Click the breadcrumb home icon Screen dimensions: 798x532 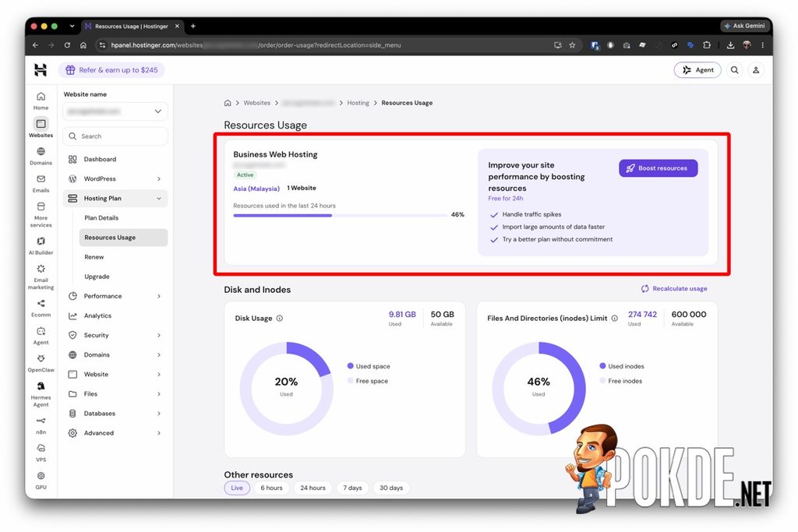pyautogui.click(x=228, y=103)
